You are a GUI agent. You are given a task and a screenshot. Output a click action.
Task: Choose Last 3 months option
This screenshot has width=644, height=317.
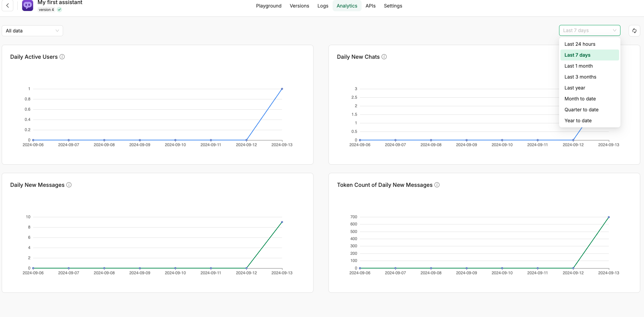click(589, 77)
